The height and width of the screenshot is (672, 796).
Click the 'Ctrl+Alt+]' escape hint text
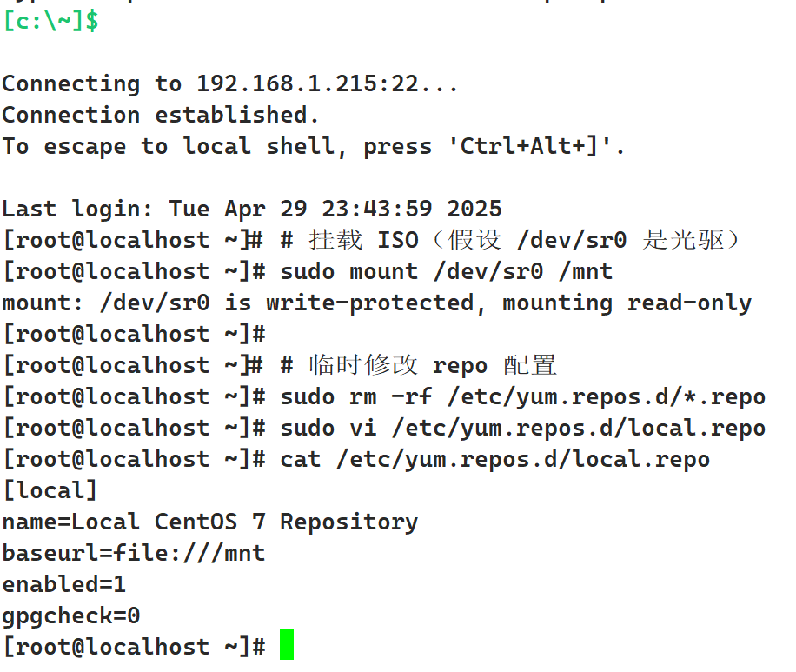pyautogui.click(x=535, y=146)
